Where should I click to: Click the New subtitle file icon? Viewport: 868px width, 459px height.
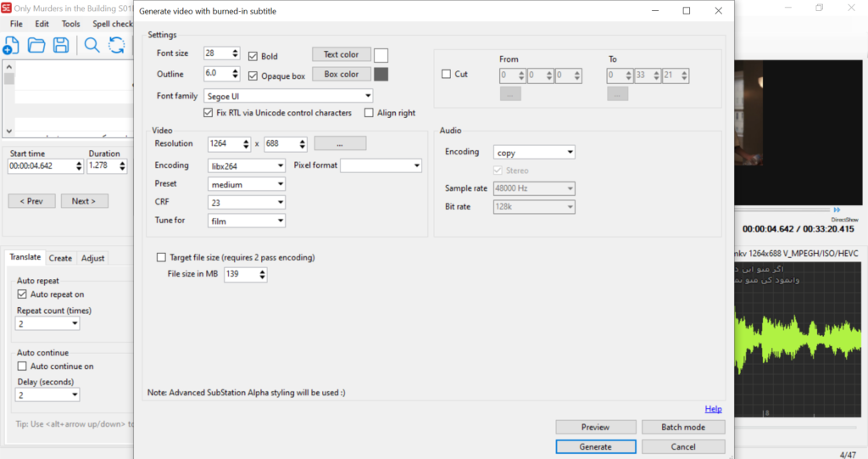pos(10,46)
